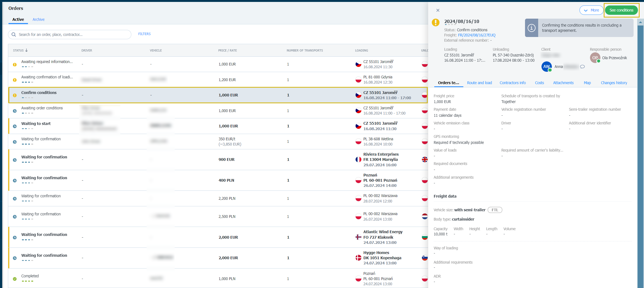Open chat bubble icon next to Anna
Screen dimensions: 644x288
pos(582,67)
